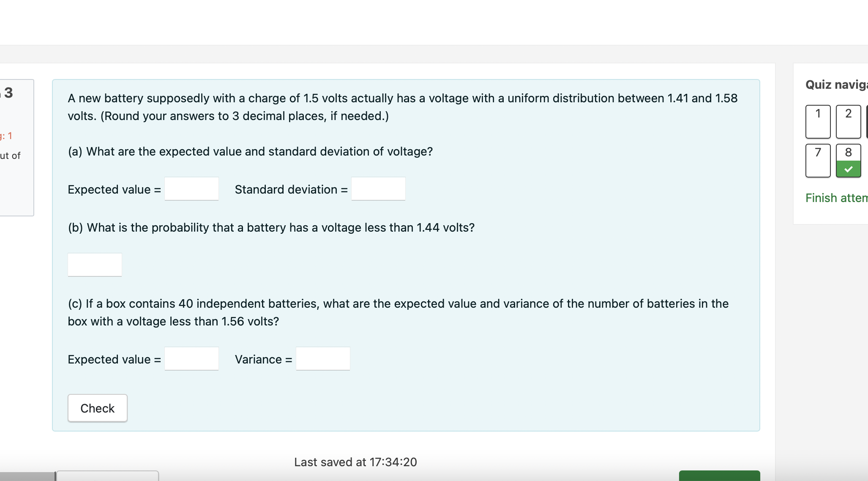Click the Standard deviation input field
This screenshot has width=868, height=481.
(x=378, y=189)
